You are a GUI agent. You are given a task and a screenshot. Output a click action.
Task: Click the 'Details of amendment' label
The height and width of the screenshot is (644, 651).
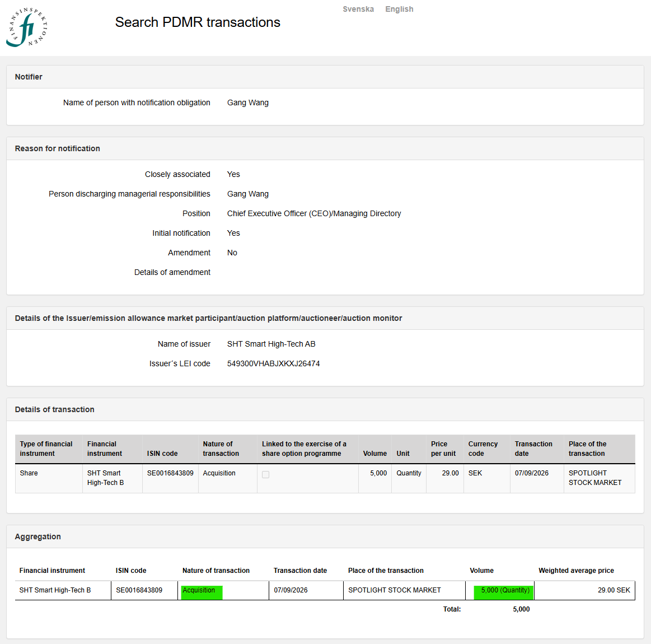tap(172, 272)
